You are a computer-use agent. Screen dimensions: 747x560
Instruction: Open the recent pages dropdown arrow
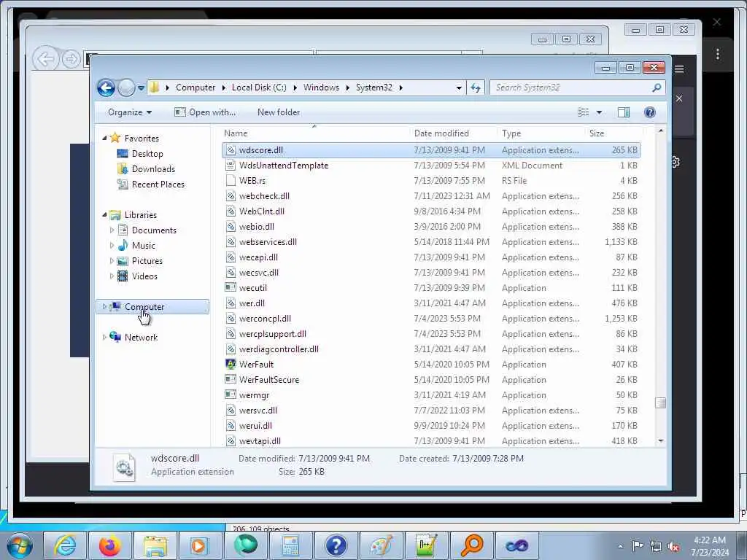click(x=141, y=87)
